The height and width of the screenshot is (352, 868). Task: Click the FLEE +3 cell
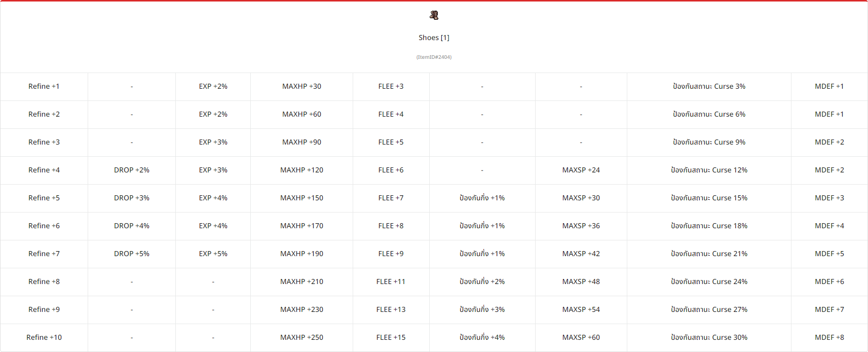click(x=391, y=86)
